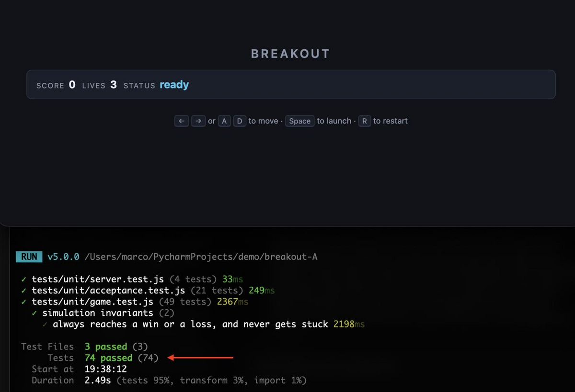Viewport: 575px width, 392px height.
Task: Click the '(21 tests)' count
Action: coord(217,291)
